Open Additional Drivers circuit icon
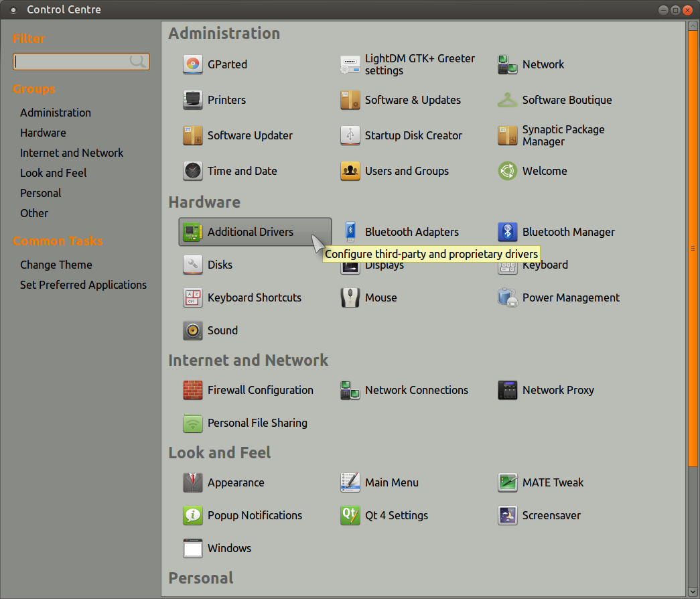The height and width of the screenshot is (599, 700). [x=192, y=232]
